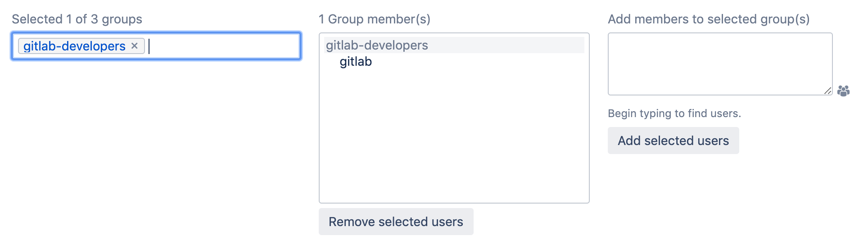Focus the add members text area

(x=719, y=64)
